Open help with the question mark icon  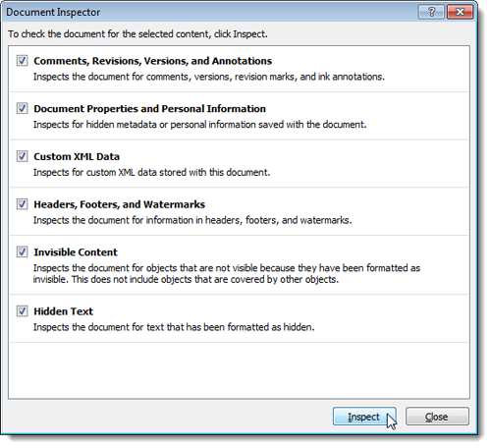pos(431,12)
